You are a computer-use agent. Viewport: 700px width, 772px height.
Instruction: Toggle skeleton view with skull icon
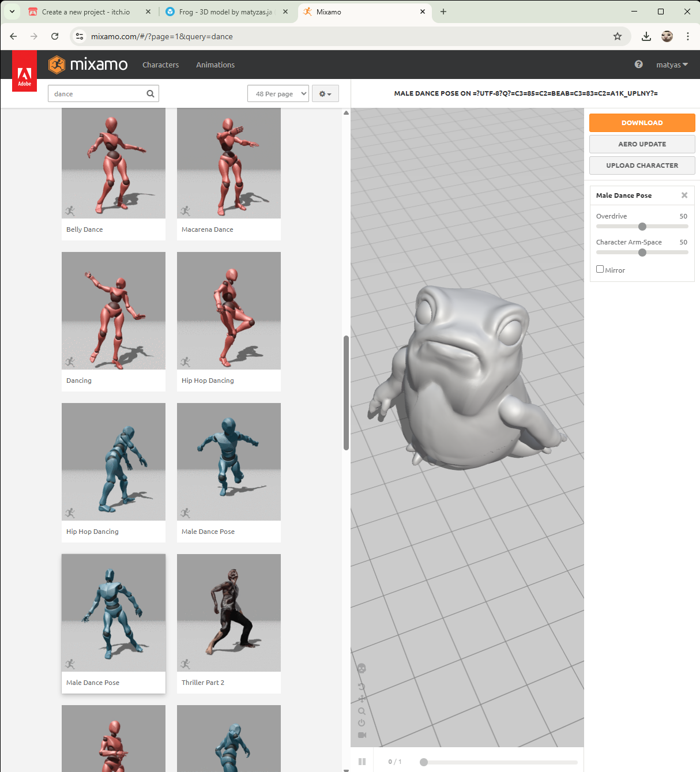tap(362, 668)
